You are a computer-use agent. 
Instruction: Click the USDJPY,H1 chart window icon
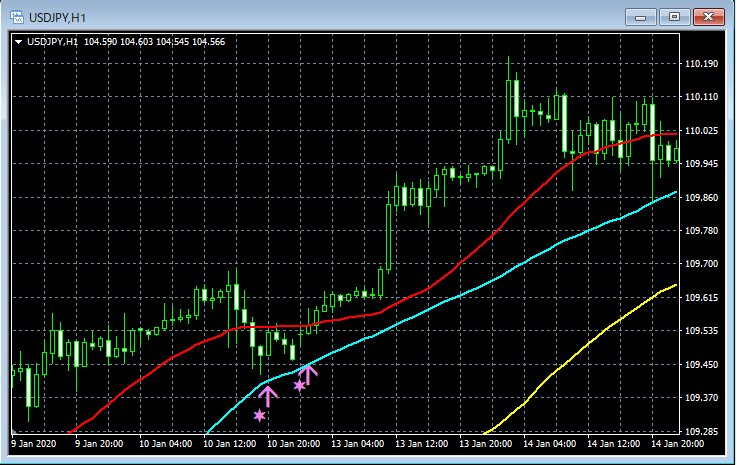(x=17, y=17)
